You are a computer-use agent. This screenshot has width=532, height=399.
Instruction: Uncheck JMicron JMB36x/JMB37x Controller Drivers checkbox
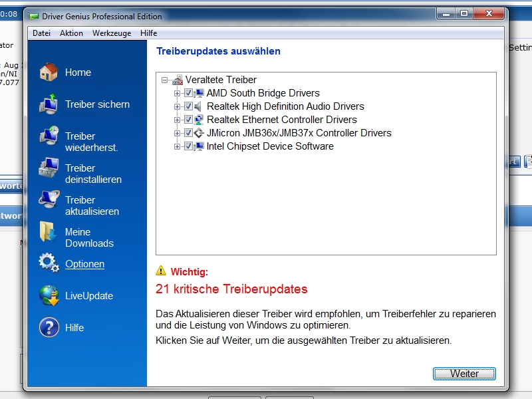pos(188,133)
